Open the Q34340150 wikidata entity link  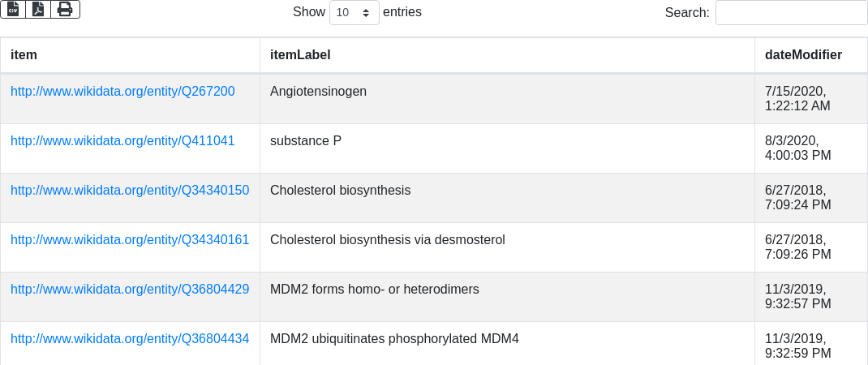tap(130, 191)
